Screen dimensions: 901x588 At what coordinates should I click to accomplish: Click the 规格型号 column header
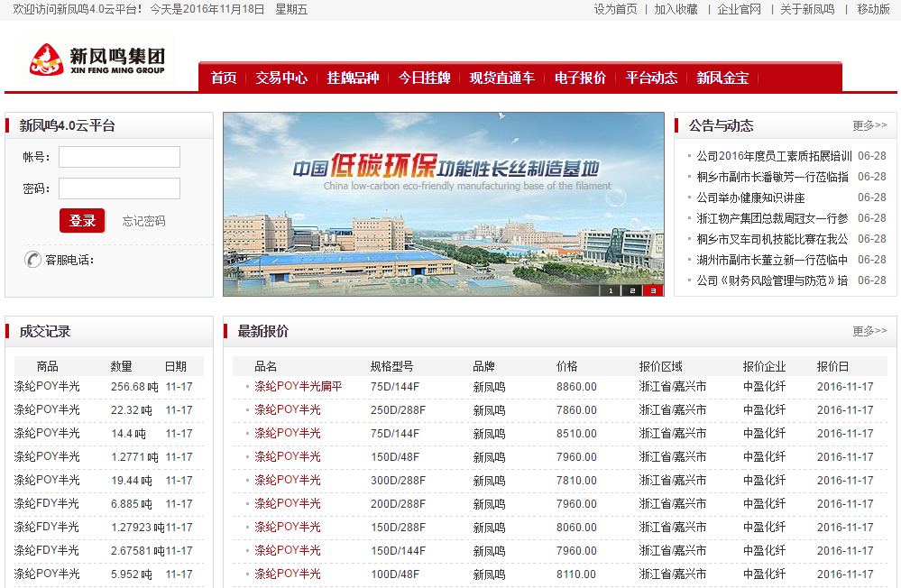[x=392, y=366]
